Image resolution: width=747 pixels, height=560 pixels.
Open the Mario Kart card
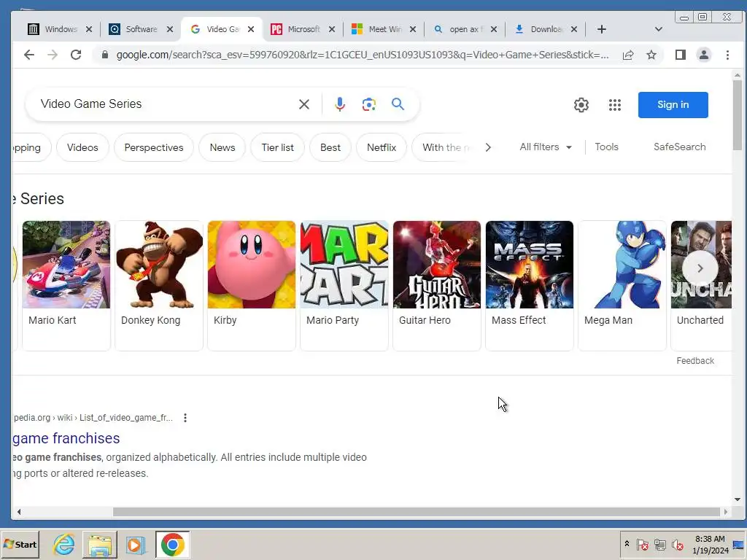(66, 286)
